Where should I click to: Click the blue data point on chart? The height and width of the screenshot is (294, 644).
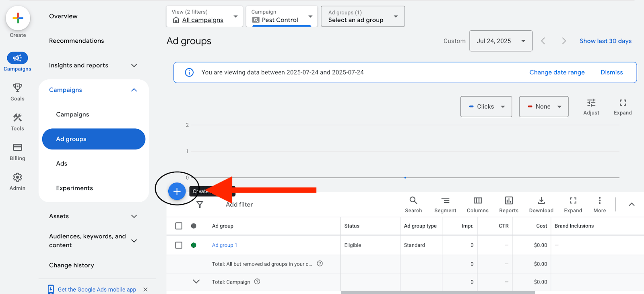point(405,178)
